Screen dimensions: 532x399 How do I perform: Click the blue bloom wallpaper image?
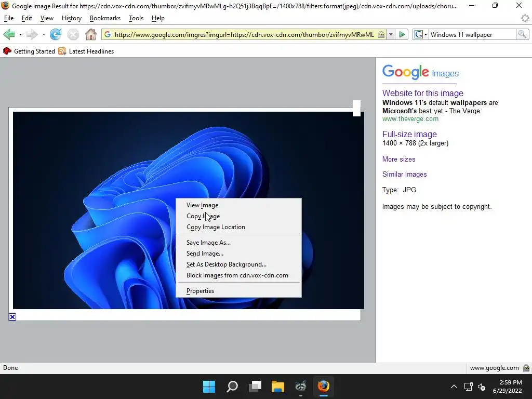pyautogui.click(x=188, y=210)
